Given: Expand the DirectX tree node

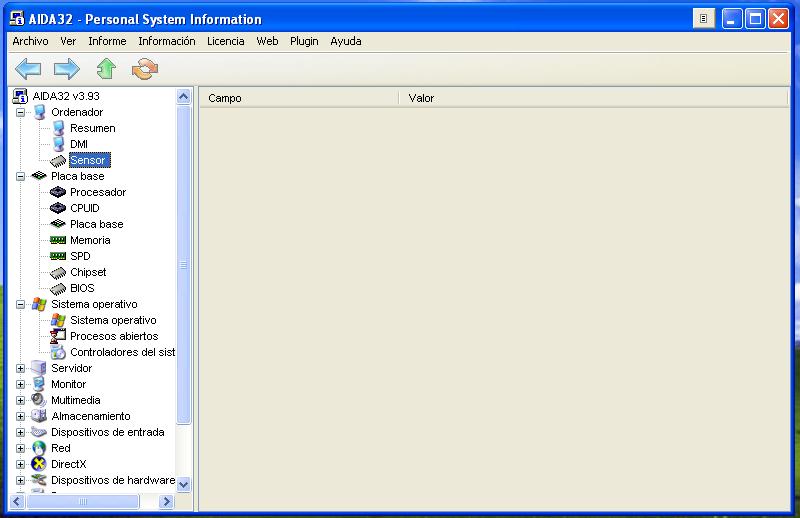Looking at the screenshot, I should [20, 464].
